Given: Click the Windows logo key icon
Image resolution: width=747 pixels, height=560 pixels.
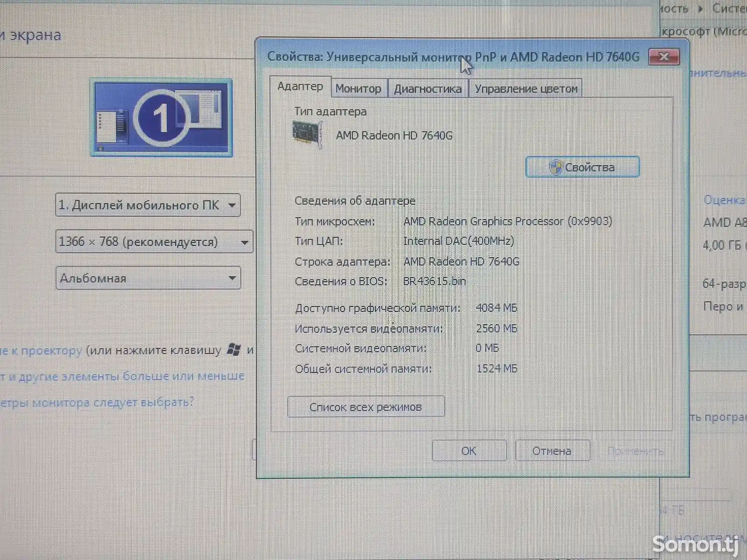Looking at the screenshot, I should 234,350.
